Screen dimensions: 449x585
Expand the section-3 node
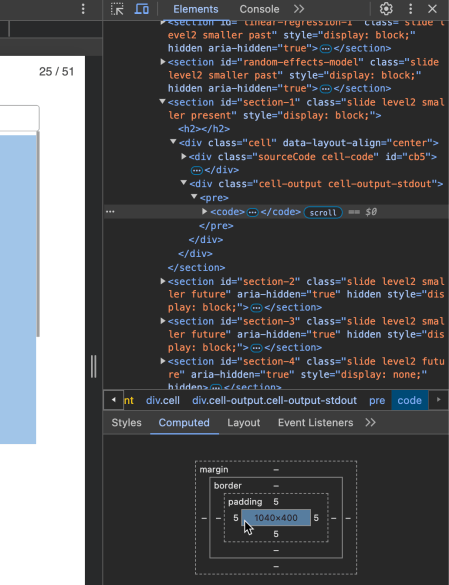(x=163, y=321)
